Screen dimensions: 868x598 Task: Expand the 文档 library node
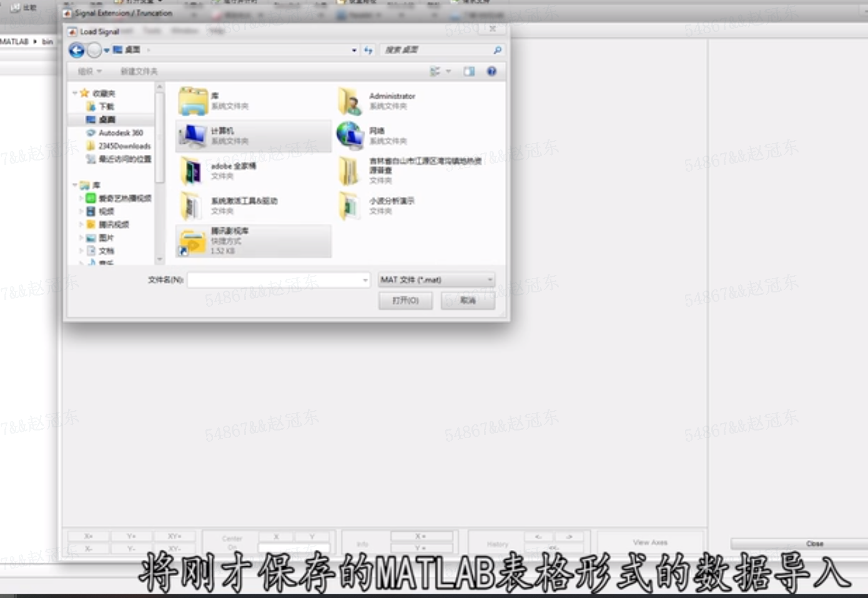pyautogui.click(x=81, y=251)
